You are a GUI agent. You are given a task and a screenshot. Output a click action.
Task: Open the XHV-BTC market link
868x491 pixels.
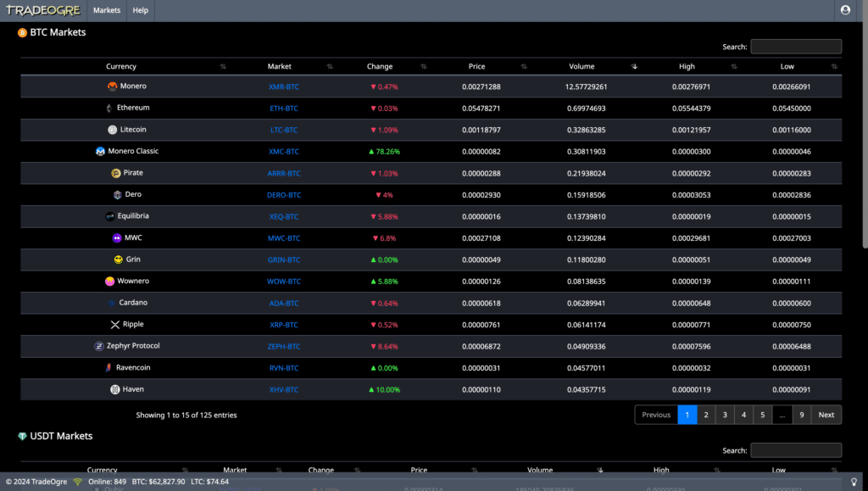click(x=284, y=390)
